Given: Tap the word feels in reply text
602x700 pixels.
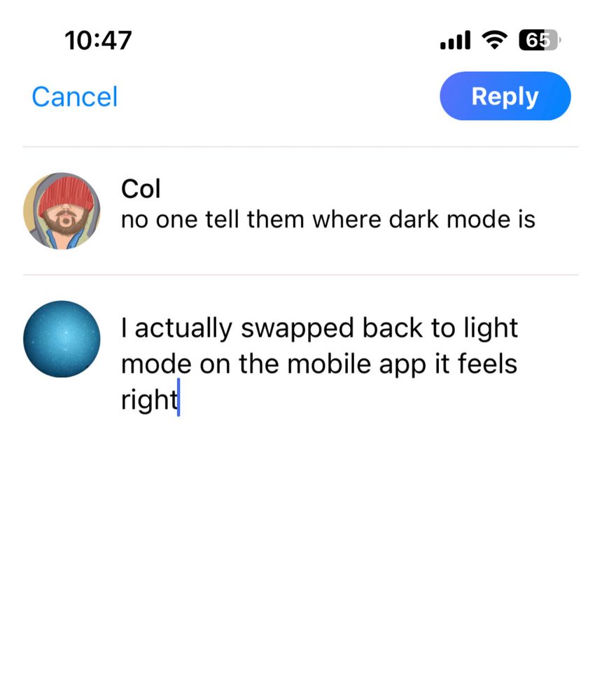Looking at the screenshot, I should click(488, 363).
